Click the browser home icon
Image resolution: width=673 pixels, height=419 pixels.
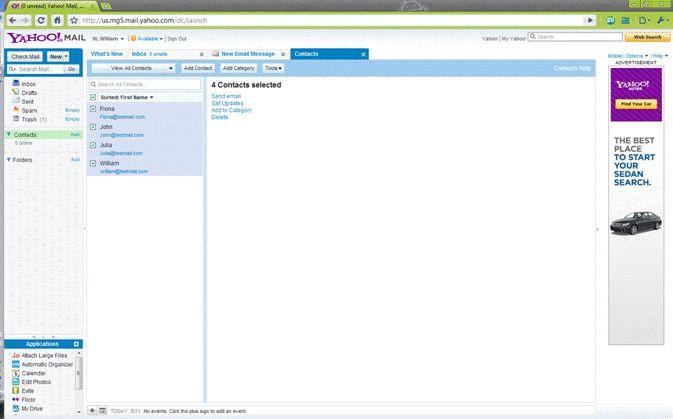click(x=58, y=20)
